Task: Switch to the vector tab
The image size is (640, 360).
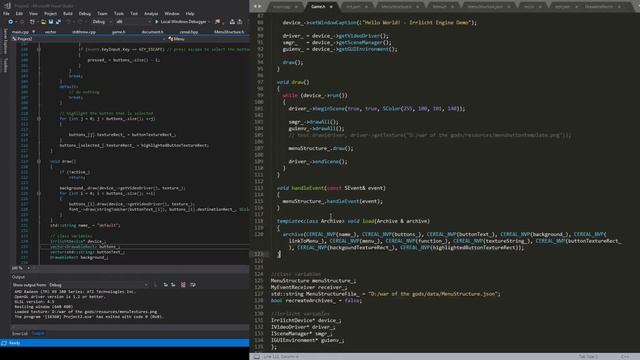Action: pyautogui.click(x=51, y=31)
